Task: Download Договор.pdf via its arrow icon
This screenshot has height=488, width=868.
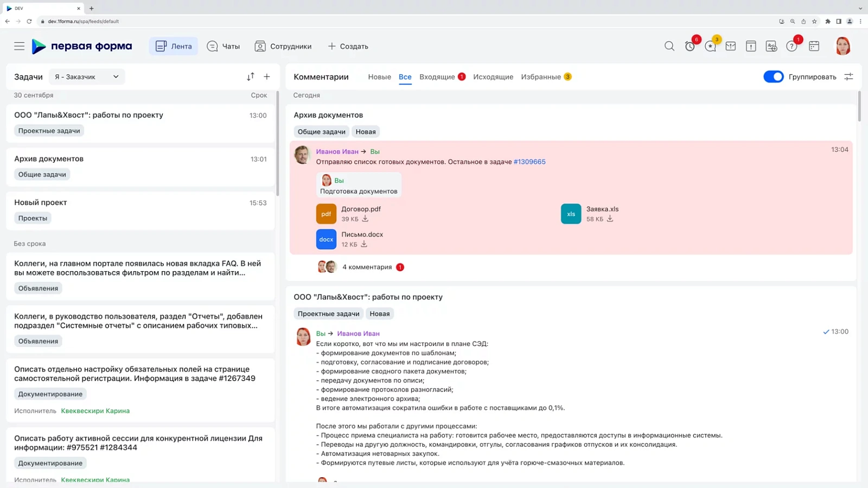Action: (x=365, y=219)
